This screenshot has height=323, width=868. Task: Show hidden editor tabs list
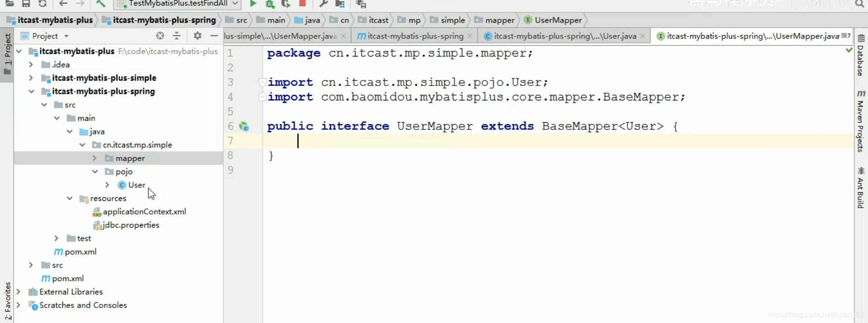(x=846, y=35)
